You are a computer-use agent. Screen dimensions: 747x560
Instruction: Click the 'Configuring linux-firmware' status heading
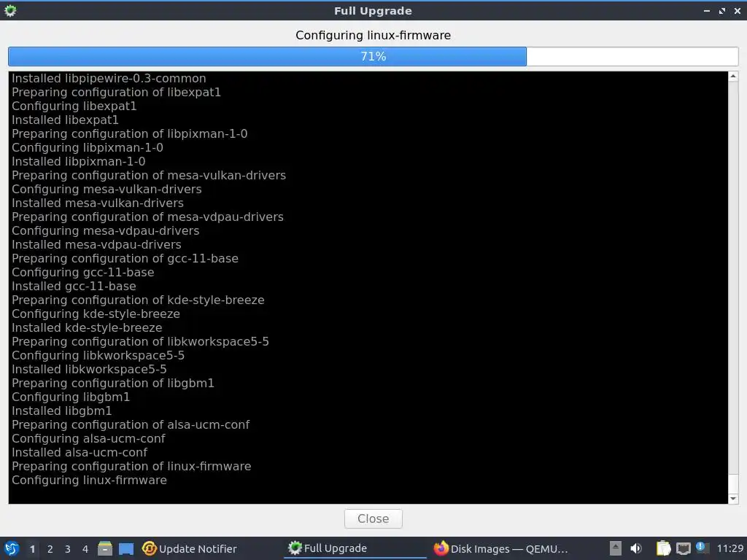point(373,35)
